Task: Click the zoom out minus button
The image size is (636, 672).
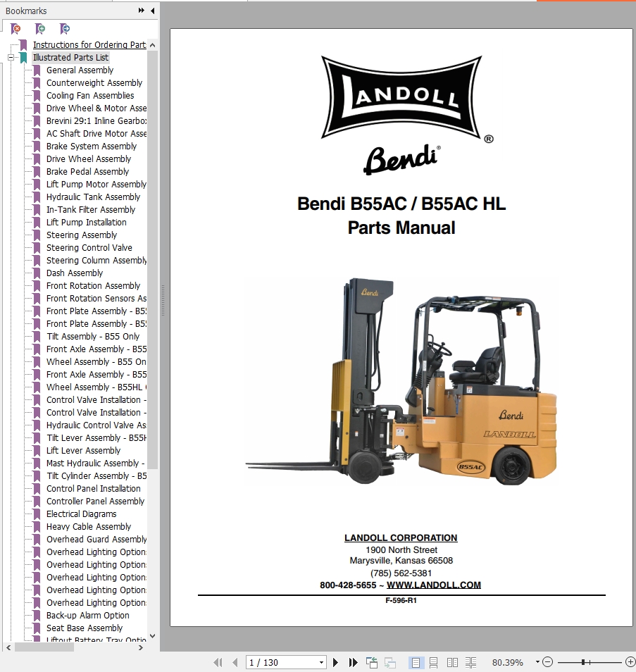Action: point(547,662)
